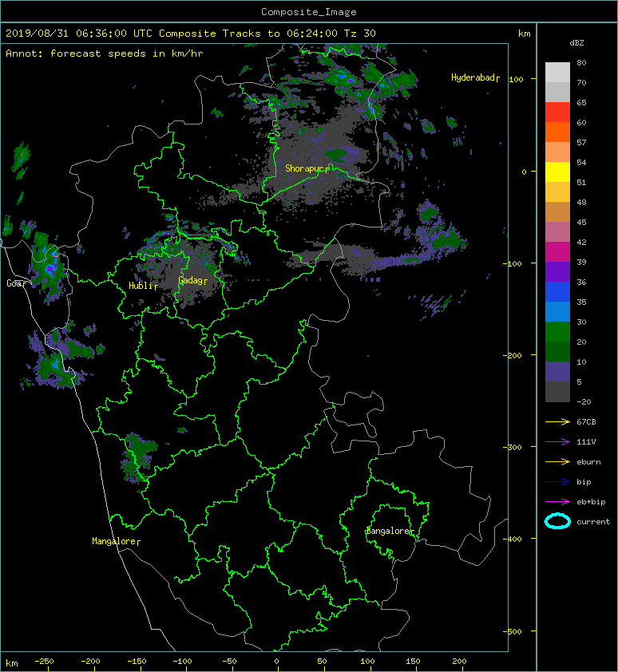Pick the red swatch in dBZ scale
This screenshot has height=672, width=618.
[557, 113]
